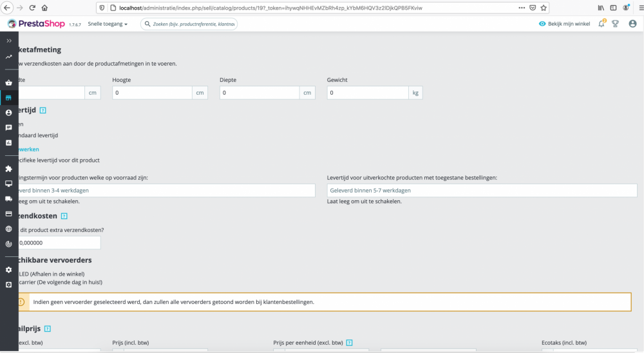The width and height of the screenshot is (644, 353).
Task: Open the Pocket save icon in address bar
Action: [x=533, y=8]
